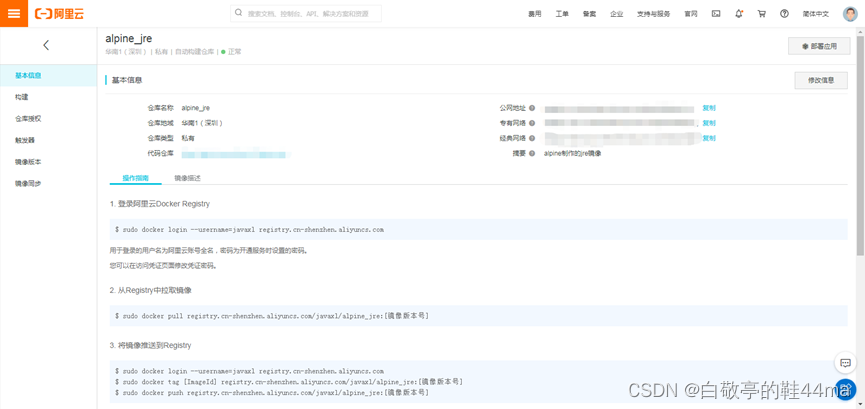The height and width of the screenshot is (409, 865).
Task: Click heading 3. 将镜像推送到Registry
Action: pos(151,346)
